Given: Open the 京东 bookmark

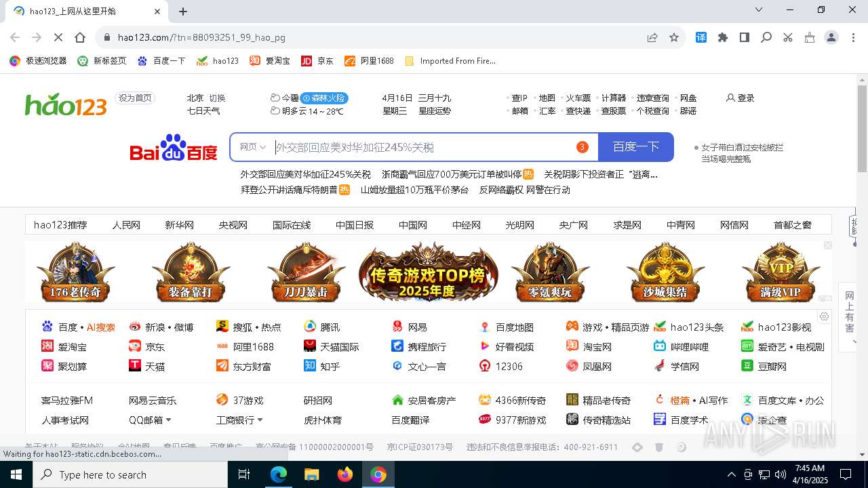Looking at the screenshot, I should pyautogui.click(x=317, y=60).
